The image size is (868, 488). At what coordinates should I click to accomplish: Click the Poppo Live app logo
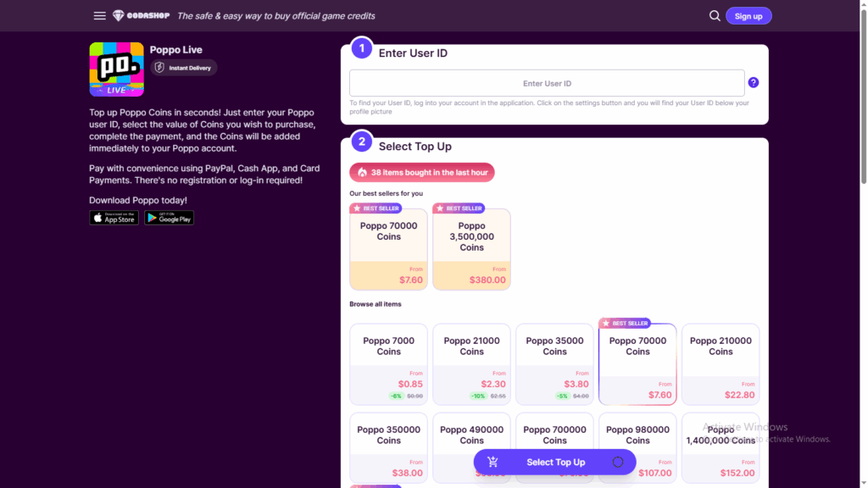[x=116, y=69]
